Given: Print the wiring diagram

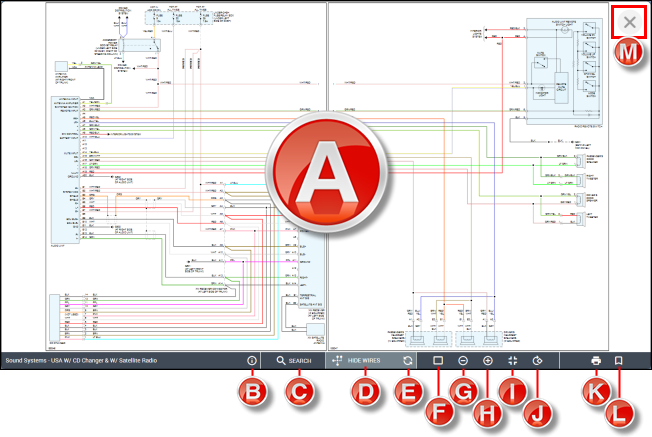Looking at the screenshot, I should coord(595,360).
